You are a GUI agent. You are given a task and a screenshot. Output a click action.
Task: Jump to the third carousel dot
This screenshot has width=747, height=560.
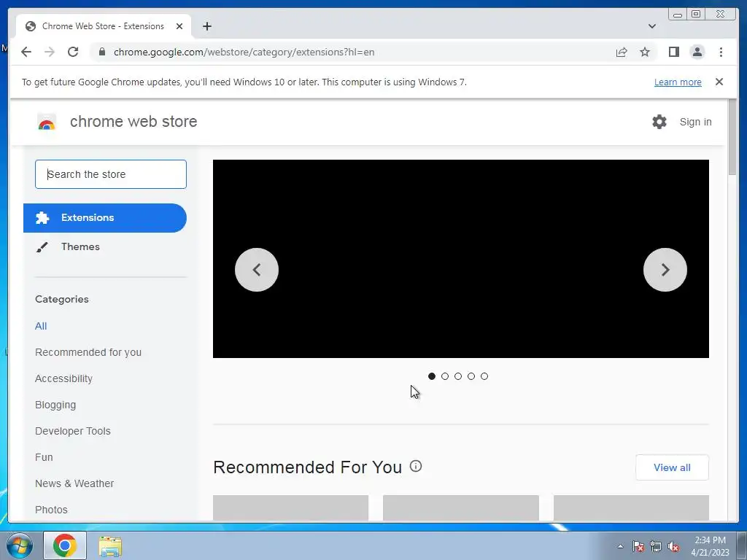[458, 376]
